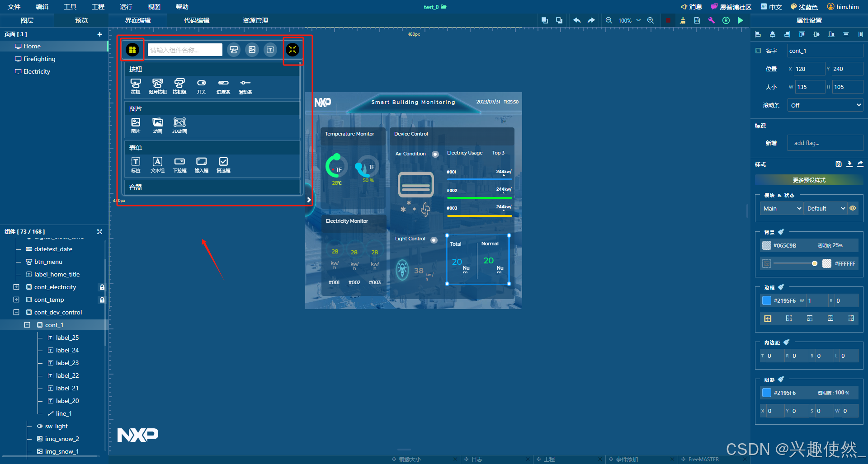Click the add flag input field

coord(825,143)
